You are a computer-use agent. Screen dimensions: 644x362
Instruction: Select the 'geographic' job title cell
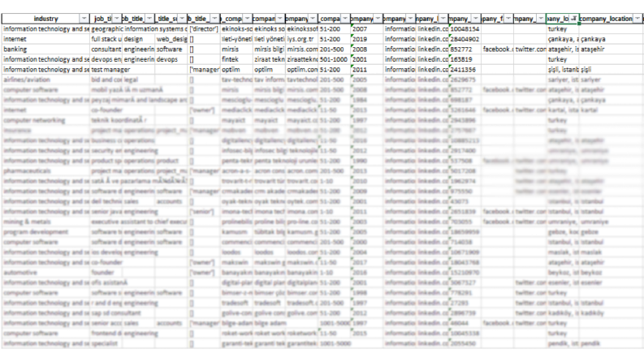[106, 29]
